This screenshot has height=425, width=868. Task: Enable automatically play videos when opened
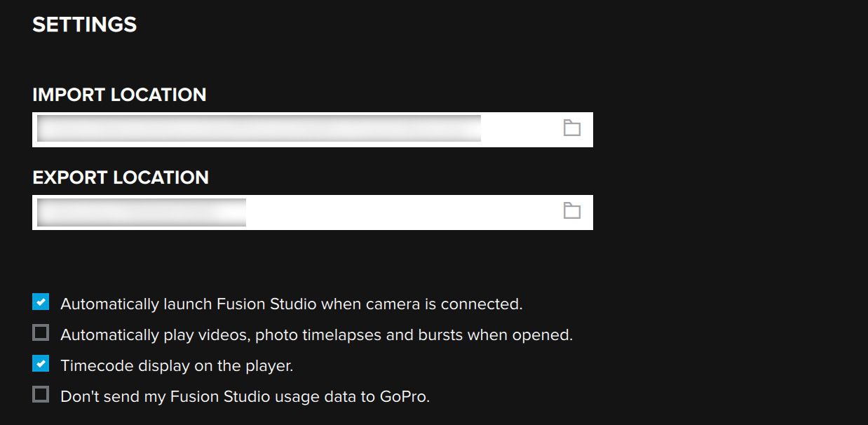coord(41,332)
